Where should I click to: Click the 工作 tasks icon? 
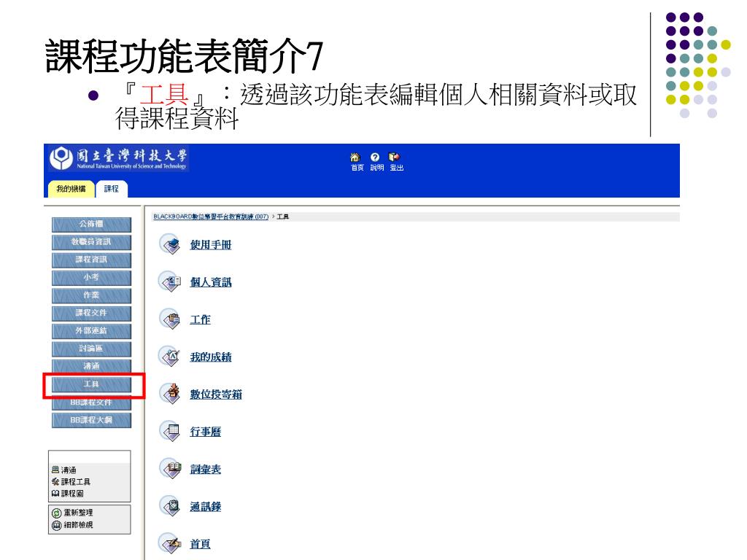(x=169, y=319)
